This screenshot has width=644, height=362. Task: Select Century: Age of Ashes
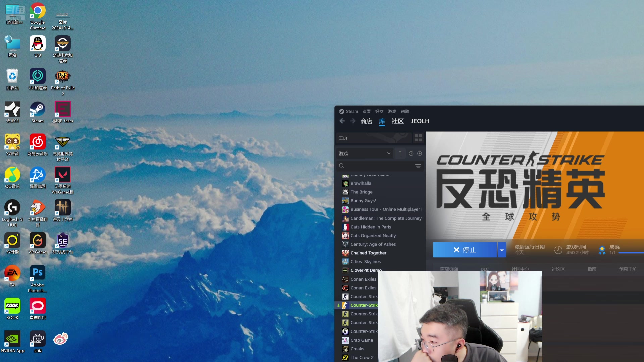coord(380,244)
